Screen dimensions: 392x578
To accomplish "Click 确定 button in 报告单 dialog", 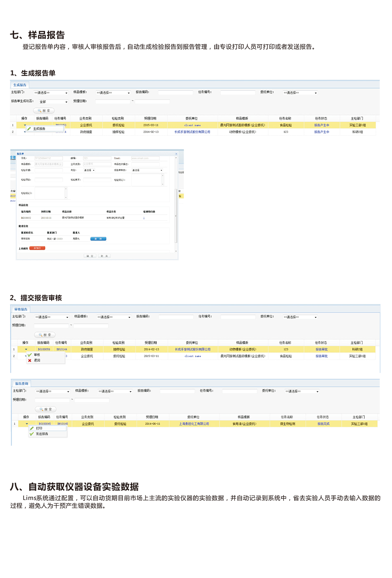I will (x=90, y=256).
